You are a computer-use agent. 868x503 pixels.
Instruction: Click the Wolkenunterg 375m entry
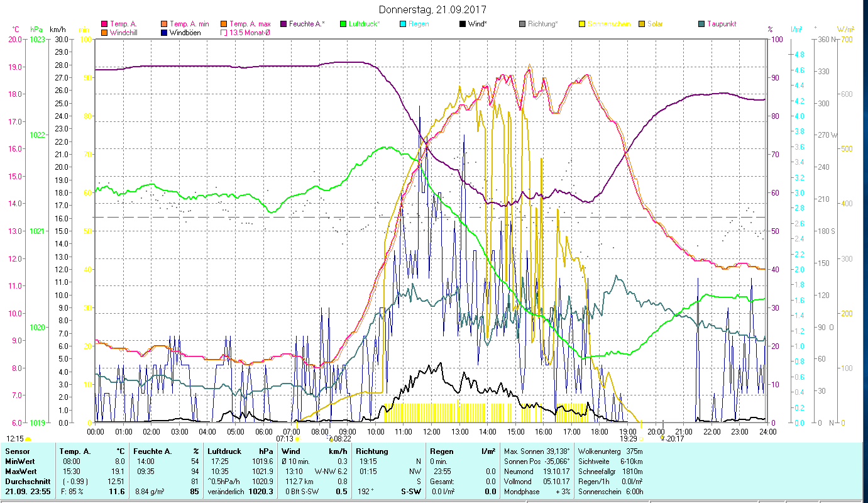click(610, 451)
